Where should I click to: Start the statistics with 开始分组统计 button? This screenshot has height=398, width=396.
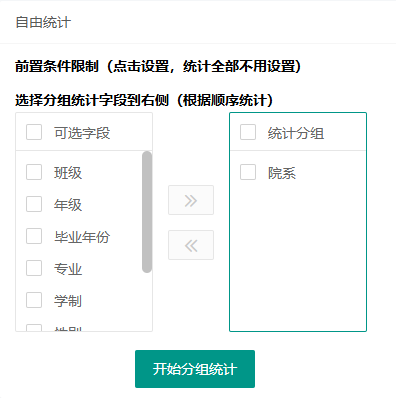(x=195, y=369)
